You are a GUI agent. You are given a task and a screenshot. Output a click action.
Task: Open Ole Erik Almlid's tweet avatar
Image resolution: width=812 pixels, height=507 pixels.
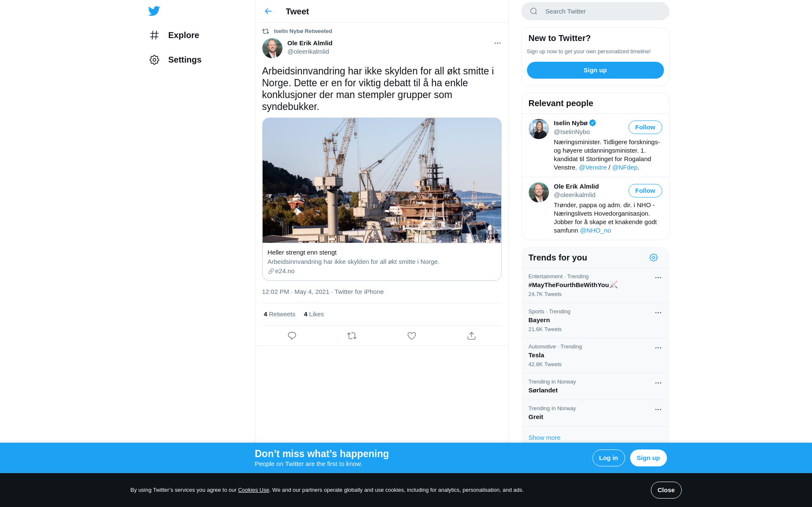tap(272, 48)
